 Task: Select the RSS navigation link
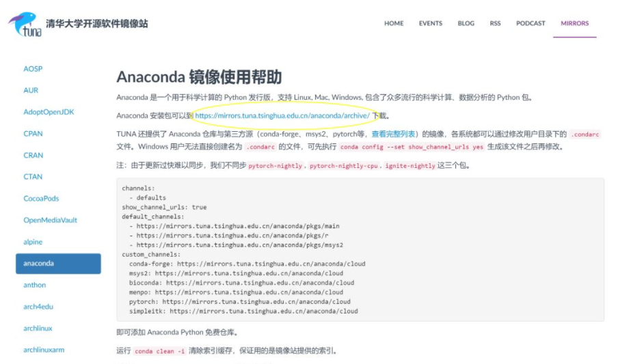[495, 23]
